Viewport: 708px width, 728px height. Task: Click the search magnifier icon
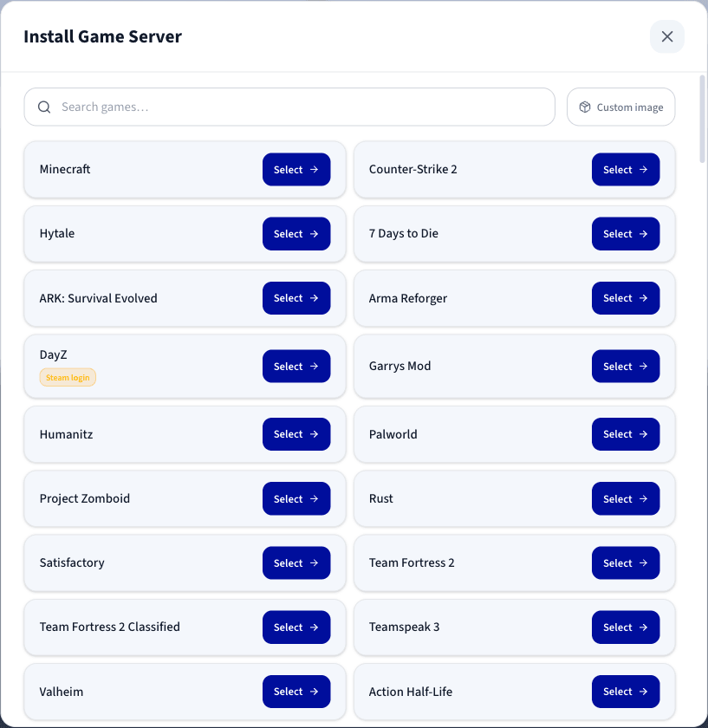pyautogui.click(x=44, y=107)
